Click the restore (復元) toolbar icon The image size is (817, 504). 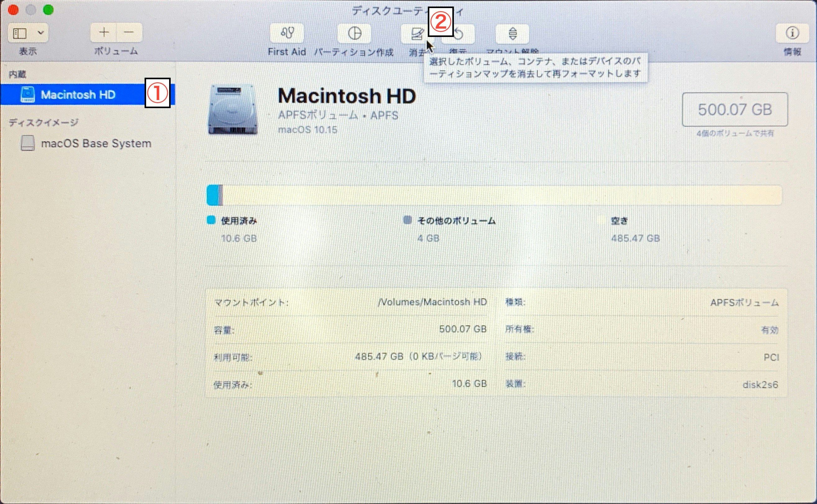[459, 34]
